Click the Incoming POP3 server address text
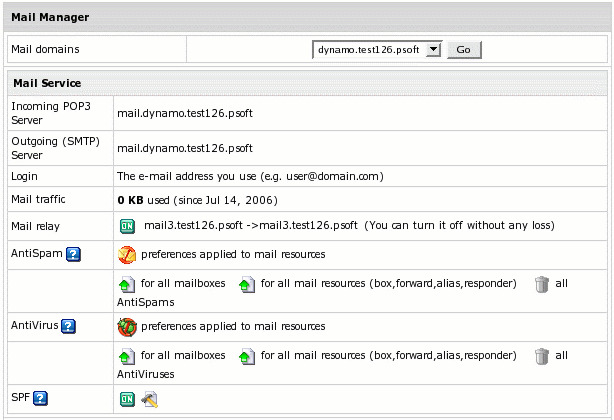Viewport: 614px width, 420px height. click(x=185, y=113)
